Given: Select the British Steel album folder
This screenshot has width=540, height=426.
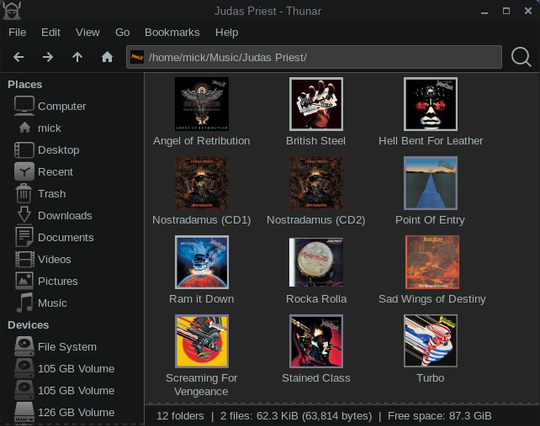Looking at the screenshot, I should pyautogui.click(x=316, y=112).
